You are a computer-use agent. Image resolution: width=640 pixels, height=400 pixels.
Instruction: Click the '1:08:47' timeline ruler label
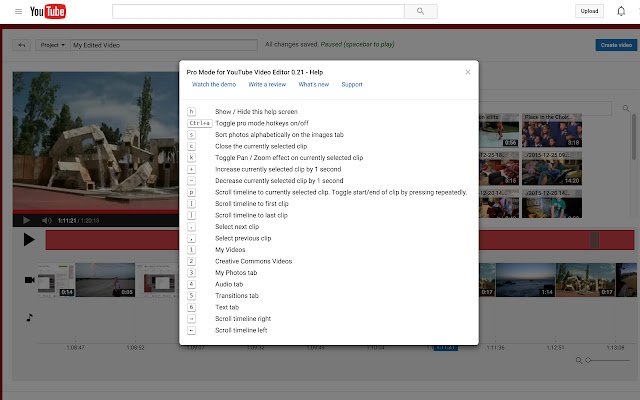point(76,348)
